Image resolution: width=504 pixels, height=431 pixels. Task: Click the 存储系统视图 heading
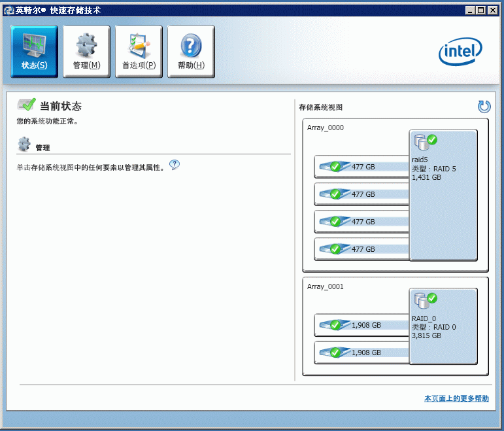pyautogui.click(x=321, y=107)
